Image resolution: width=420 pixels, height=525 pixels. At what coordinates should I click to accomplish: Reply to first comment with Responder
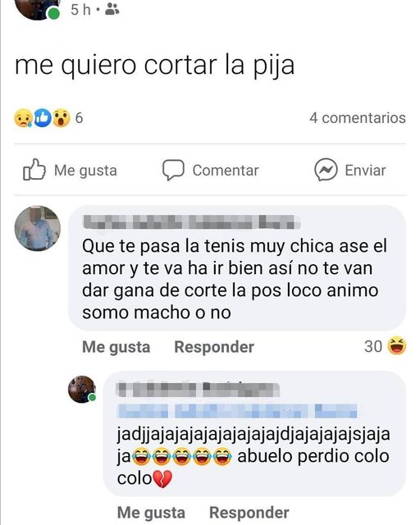214,347
